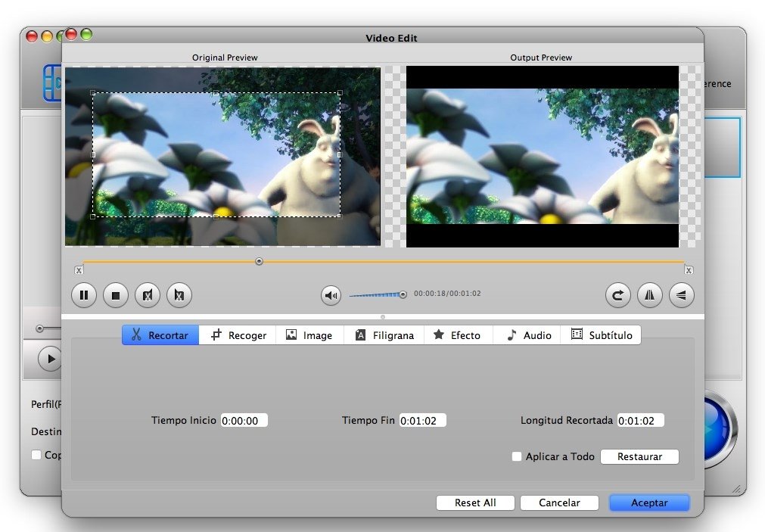Click the red close button of background window
The height and width of the screenshot is (532, 765).
coord(32,36)
